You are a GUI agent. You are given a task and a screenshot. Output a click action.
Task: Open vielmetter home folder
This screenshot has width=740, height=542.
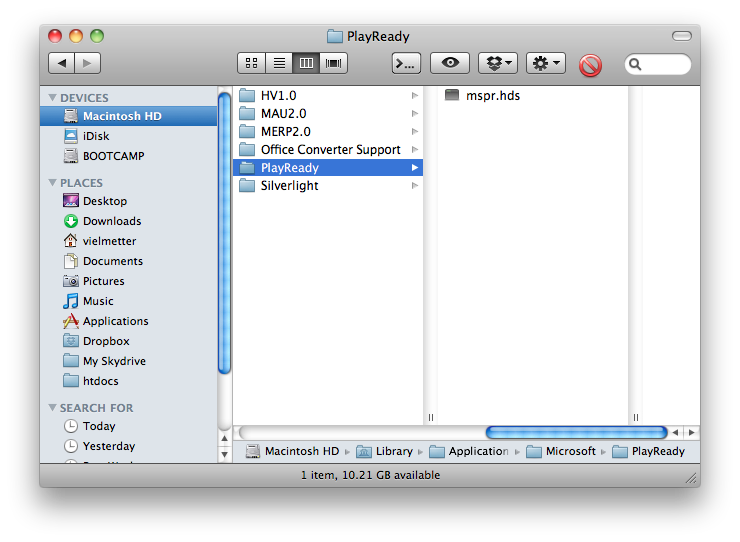point(128,241)
